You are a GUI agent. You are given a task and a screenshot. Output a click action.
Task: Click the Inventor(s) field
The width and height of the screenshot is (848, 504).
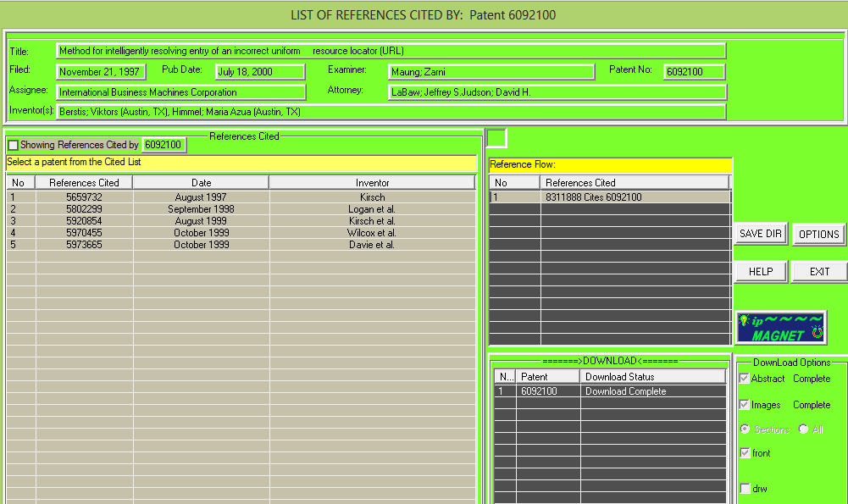[391, 112]
